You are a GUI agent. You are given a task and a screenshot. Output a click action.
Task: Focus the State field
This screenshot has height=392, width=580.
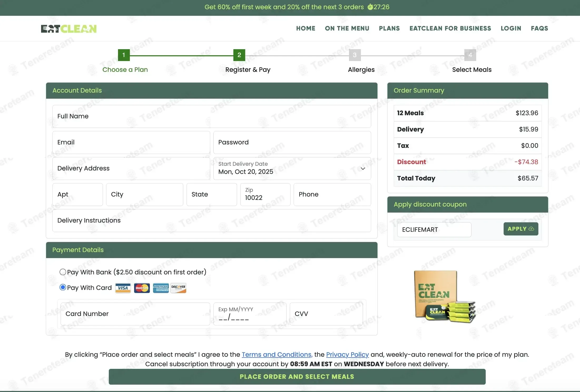(x=212, y=194)
